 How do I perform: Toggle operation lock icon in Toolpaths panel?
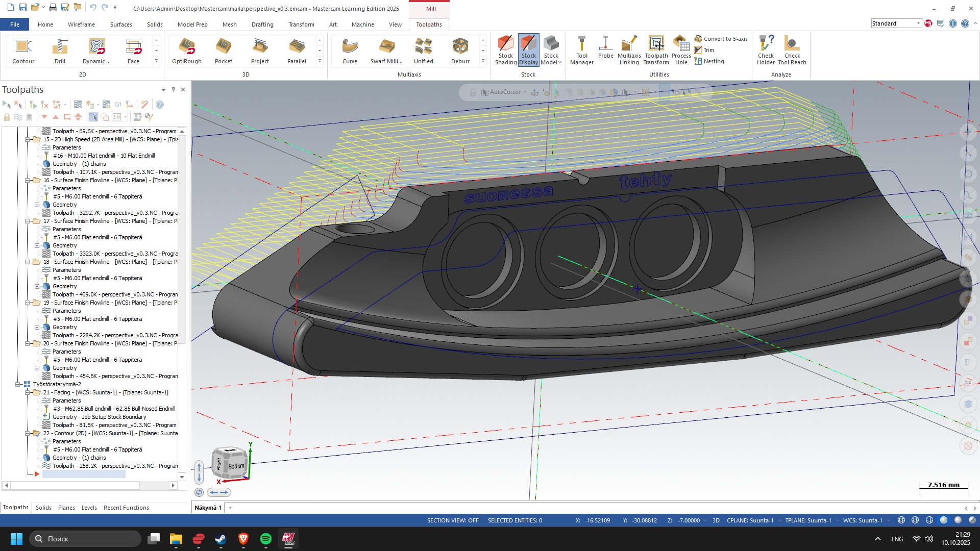7,117
